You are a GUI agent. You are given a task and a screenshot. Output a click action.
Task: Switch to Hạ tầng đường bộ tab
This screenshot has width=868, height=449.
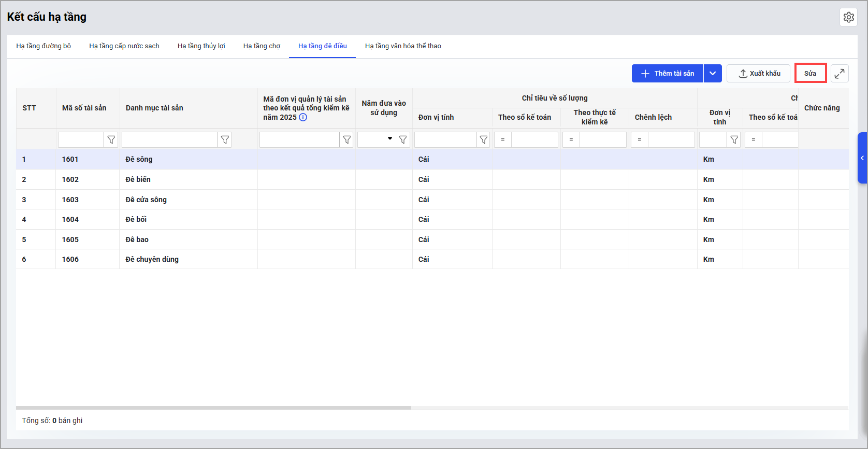pyautogui.click(x=44, y=46)
